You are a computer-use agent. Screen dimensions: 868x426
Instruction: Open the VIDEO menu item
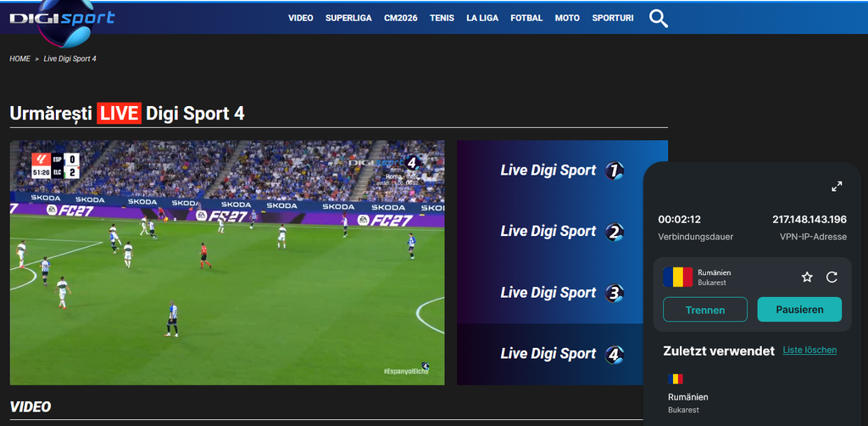tap(301, 19)
